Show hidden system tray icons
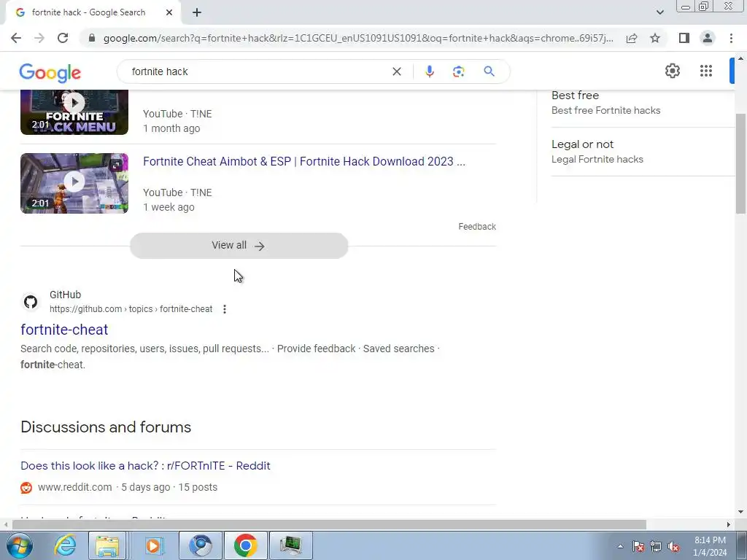747x560 pixels. [x=620, y=546]
